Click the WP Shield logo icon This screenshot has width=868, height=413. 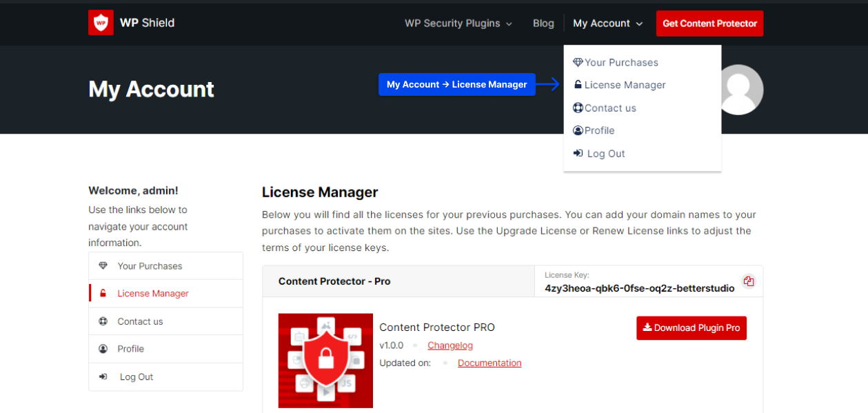pos(101,22)
